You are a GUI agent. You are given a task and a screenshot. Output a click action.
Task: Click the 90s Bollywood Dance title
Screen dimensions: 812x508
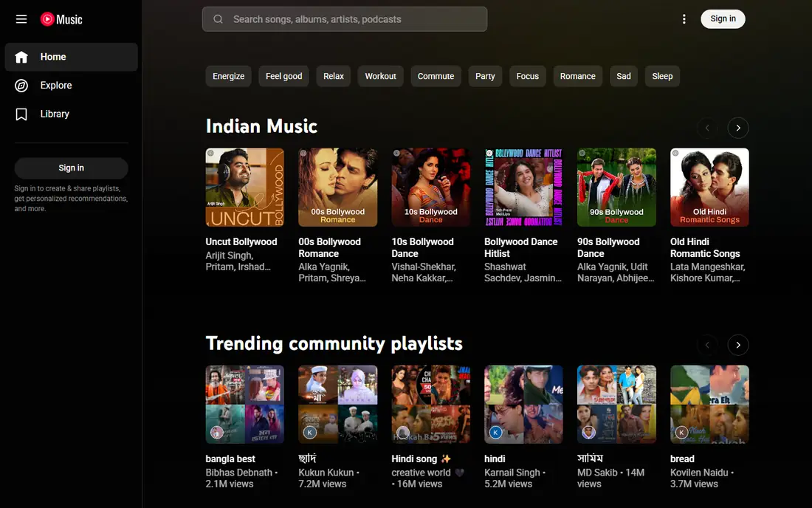[608, 247]
